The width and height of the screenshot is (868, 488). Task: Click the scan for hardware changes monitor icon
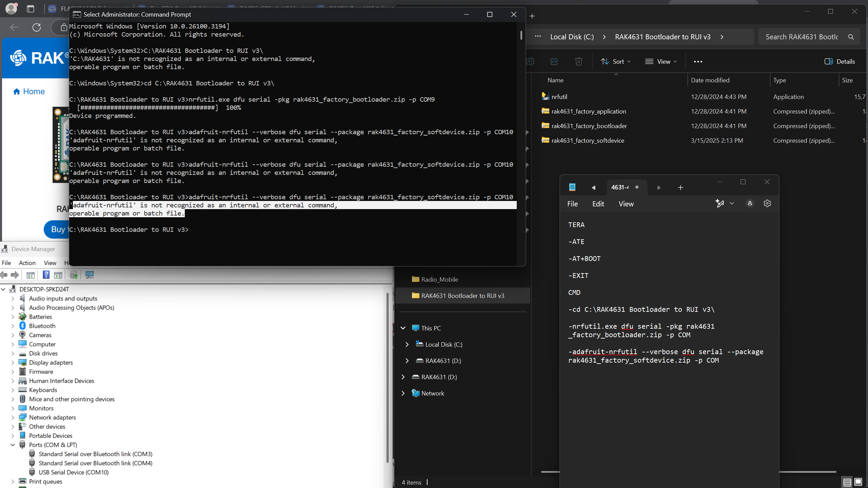tap(90, 275)
